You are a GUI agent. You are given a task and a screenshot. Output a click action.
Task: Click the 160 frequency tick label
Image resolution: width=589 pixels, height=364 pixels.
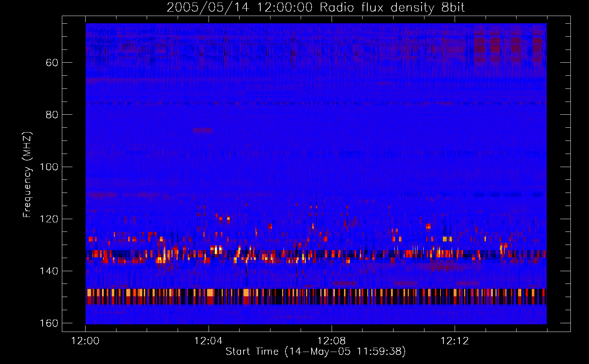pos(49,323)
